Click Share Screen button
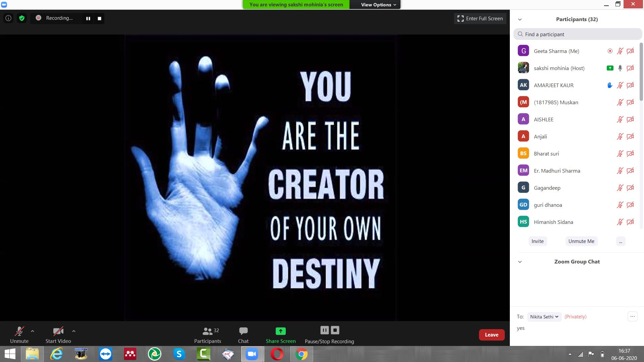Screen dimensions: 644x362 (281, 335)
